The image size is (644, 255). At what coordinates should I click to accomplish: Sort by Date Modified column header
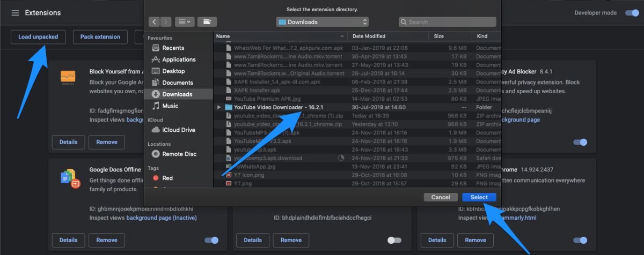coord(369,36)
